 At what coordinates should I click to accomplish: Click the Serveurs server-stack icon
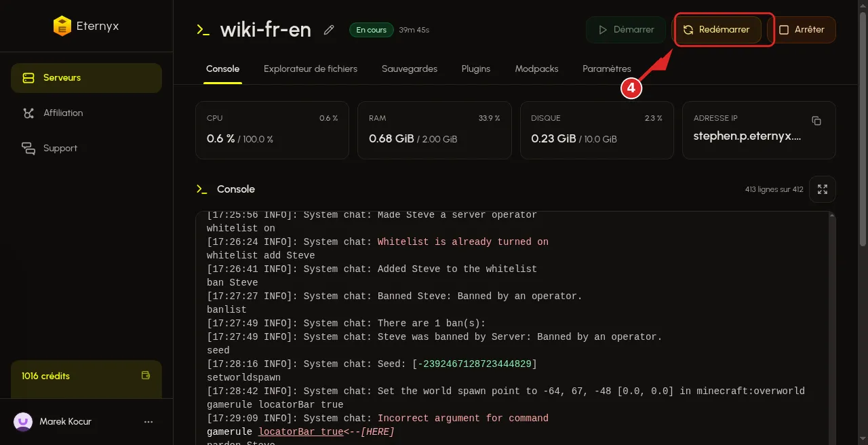coord(28,78)
